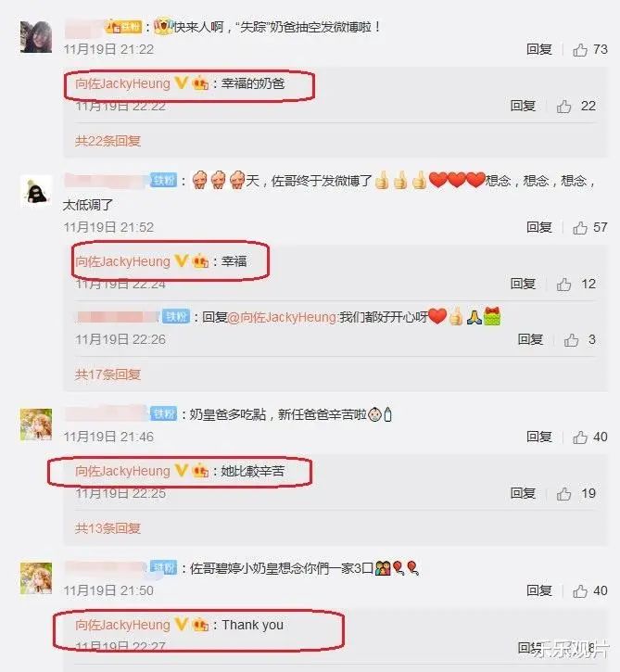Open @向佐JackyHeung mention link
The image size is (620, 672).
pos(283,318)
